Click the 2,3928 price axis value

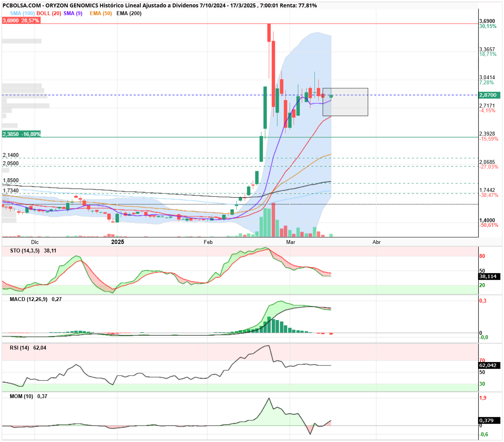tap(487, 134)
